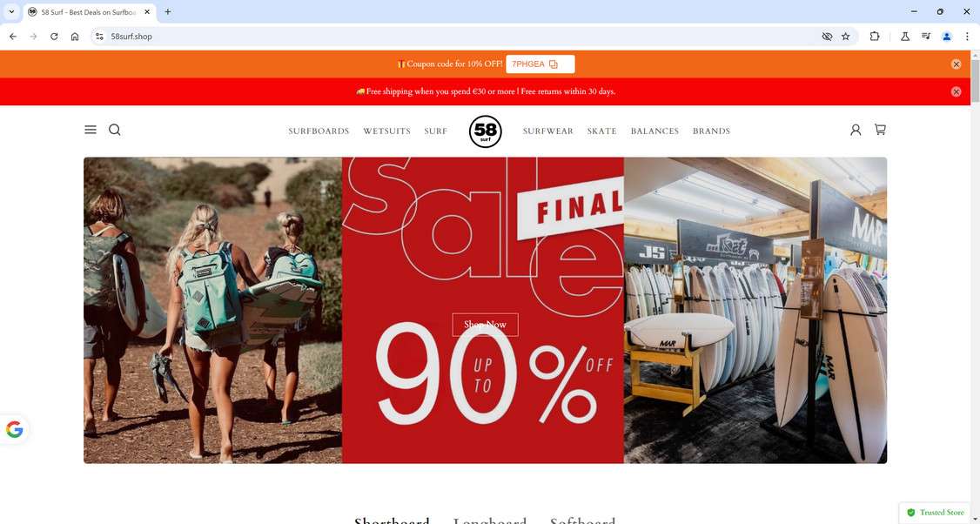Image resolution: width=980 pixels, height=524 pixels.
Task: Click the Google floating icon
Action: point(14,430)
